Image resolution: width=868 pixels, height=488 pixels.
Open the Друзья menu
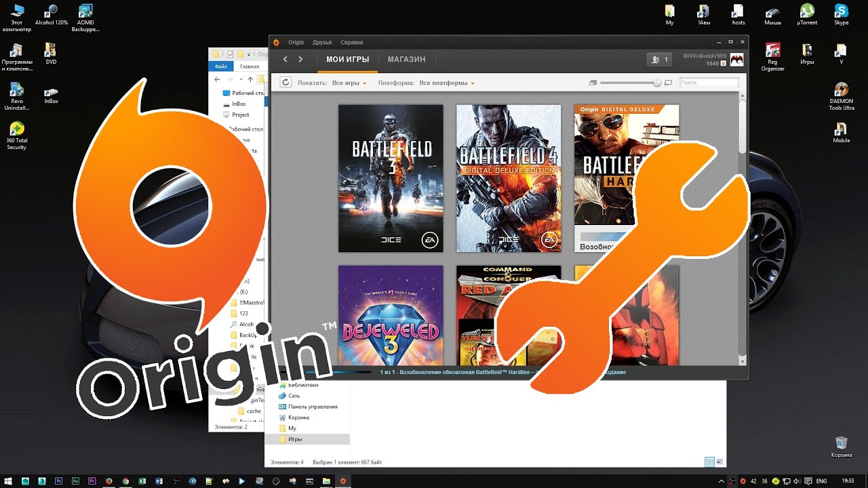pyautogui.click(x=322, y=42)
